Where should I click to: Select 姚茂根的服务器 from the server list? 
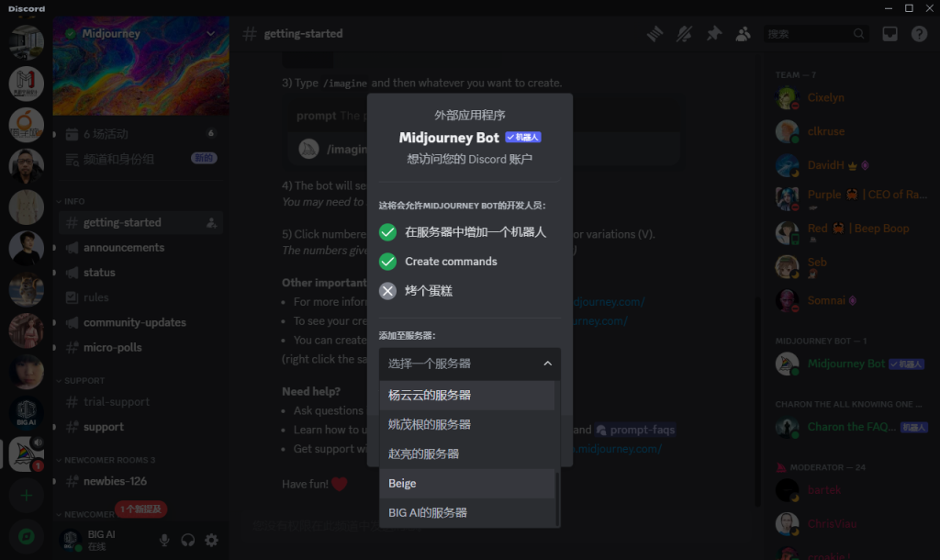[467, 424]
